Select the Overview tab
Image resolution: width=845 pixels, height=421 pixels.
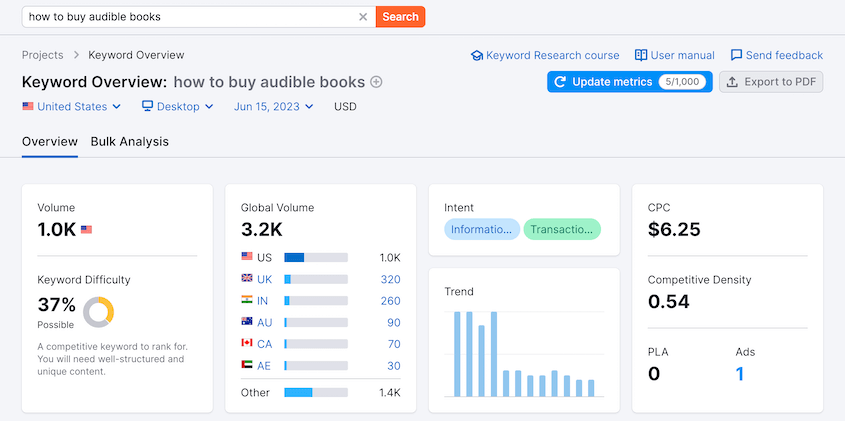pyautogui.click(x=50, y=142)
